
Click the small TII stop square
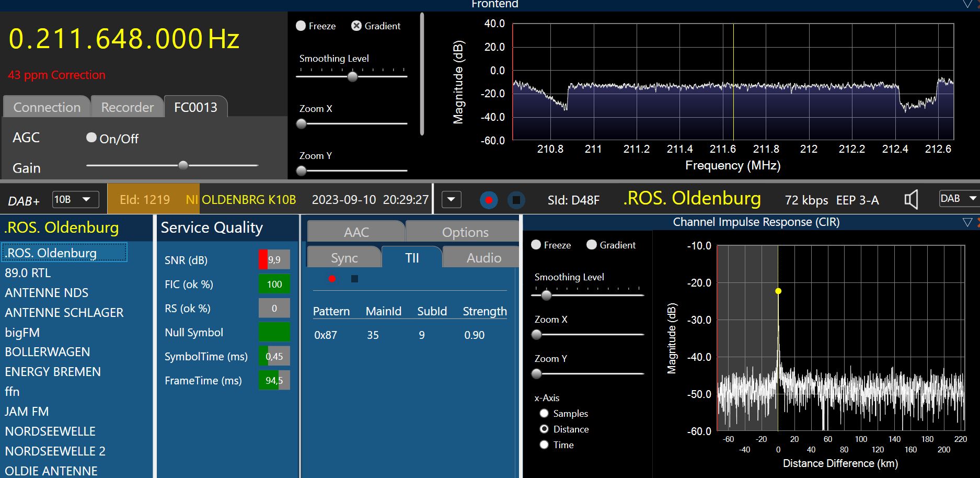point(354,279)
